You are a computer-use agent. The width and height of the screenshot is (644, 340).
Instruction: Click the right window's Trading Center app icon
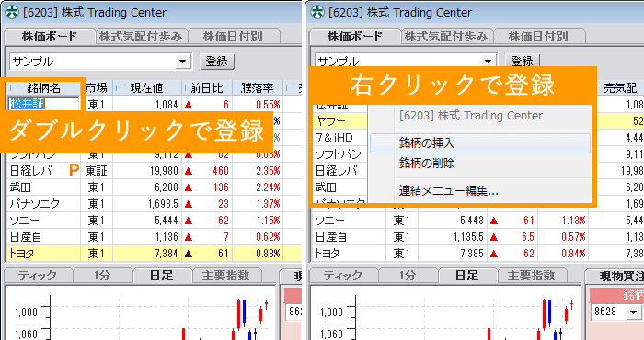(317, 12)
